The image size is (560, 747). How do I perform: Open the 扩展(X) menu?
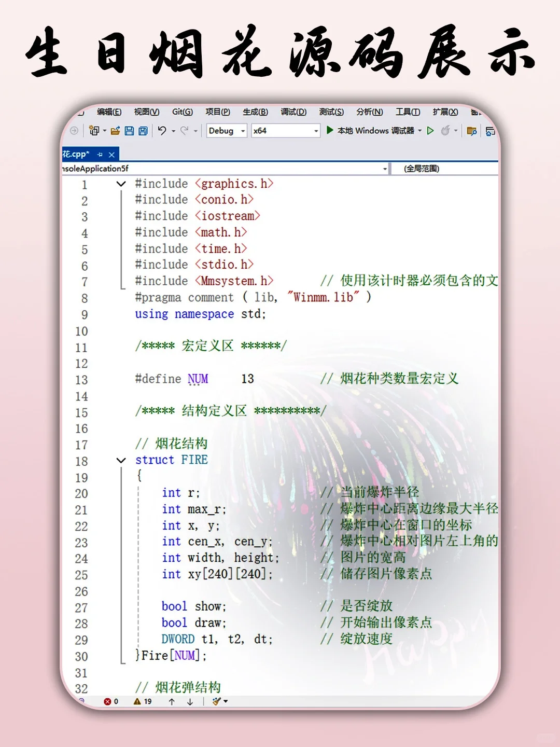(445, 112)
